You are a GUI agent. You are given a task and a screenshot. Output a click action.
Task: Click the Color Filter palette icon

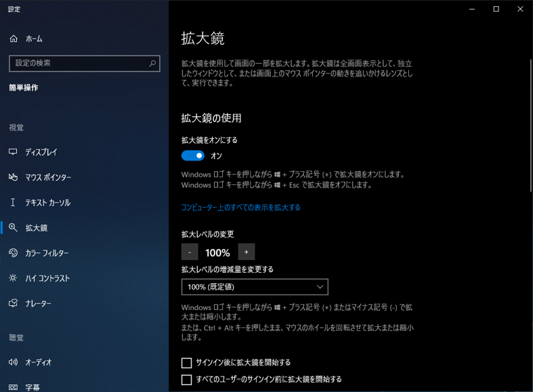click(13, 253)
